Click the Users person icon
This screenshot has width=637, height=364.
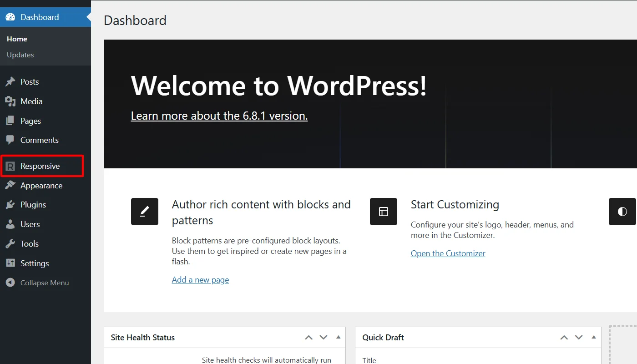[10, 224]
